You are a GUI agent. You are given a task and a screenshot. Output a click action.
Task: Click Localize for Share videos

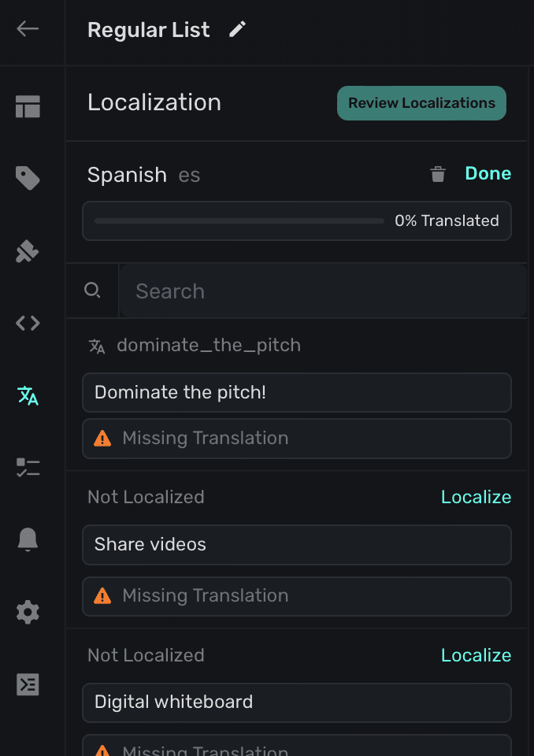point(476,497)
